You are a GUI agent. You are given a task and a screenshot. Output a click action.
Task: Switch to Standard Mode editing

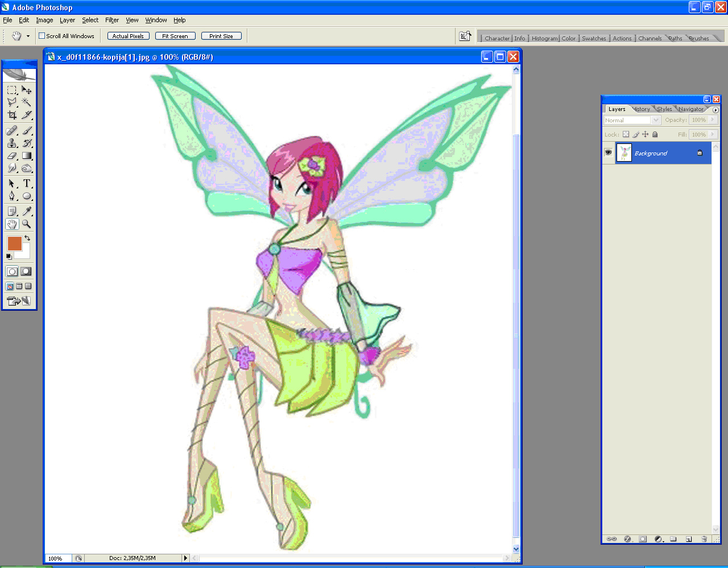coord(12,271)
